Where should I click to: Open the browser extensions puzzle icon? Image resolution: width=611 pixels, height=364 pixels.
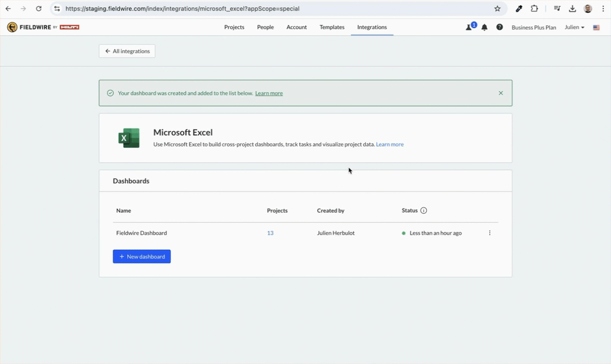coord(534,9)
